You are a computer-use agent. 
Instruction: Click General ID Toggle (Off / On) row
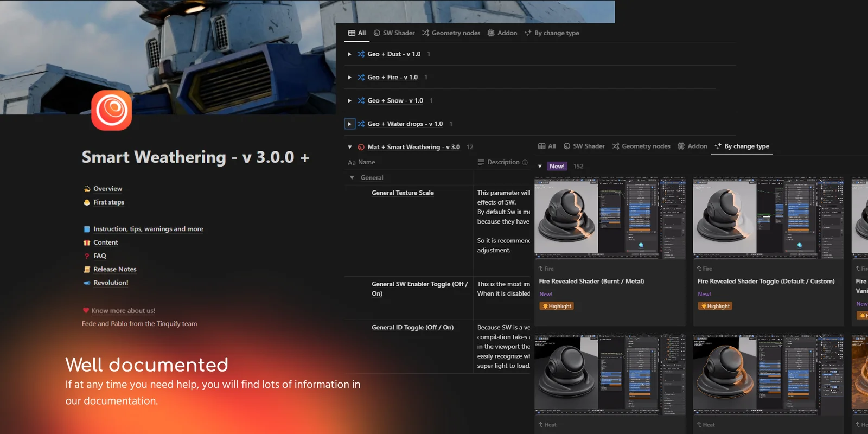tap(412, 327)
